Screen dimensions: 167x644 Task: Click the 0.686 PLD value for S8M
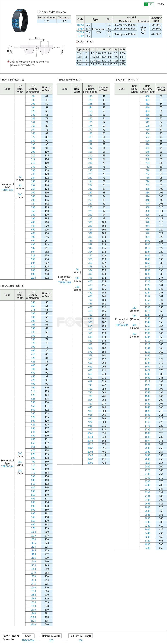point(122,64)
